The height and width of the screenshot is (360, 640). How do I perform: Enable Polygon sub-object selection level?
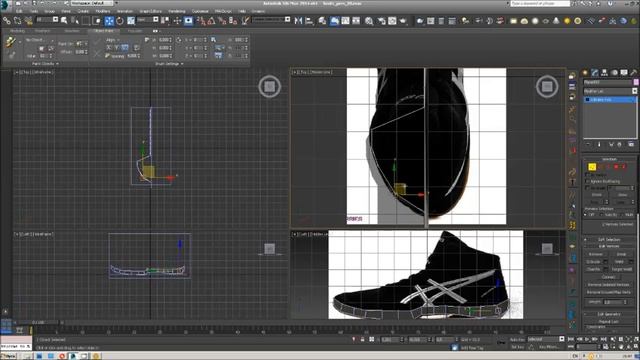[616, 167]
